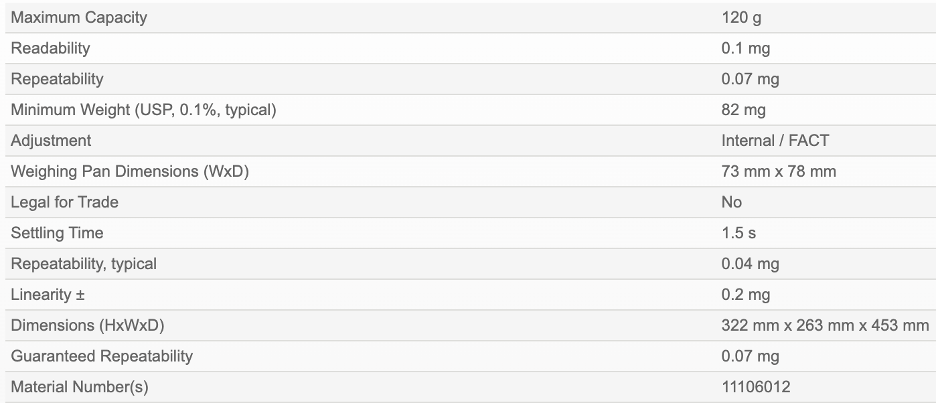This screenshot has width=936, height=404.
Task: Select the Internal / FACT adjustment value
Action: [x=775, y=141]
